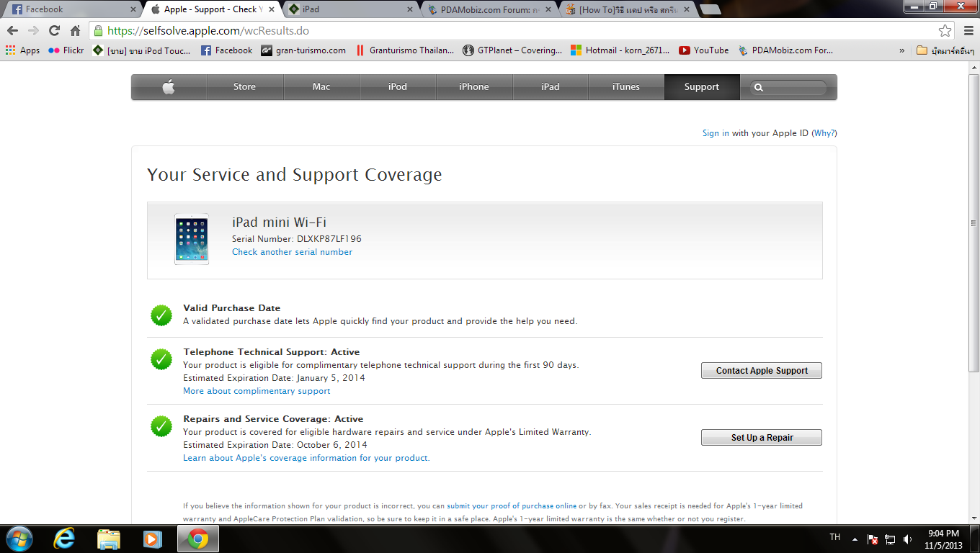Open the volume control in system tray

click(907, 539)
